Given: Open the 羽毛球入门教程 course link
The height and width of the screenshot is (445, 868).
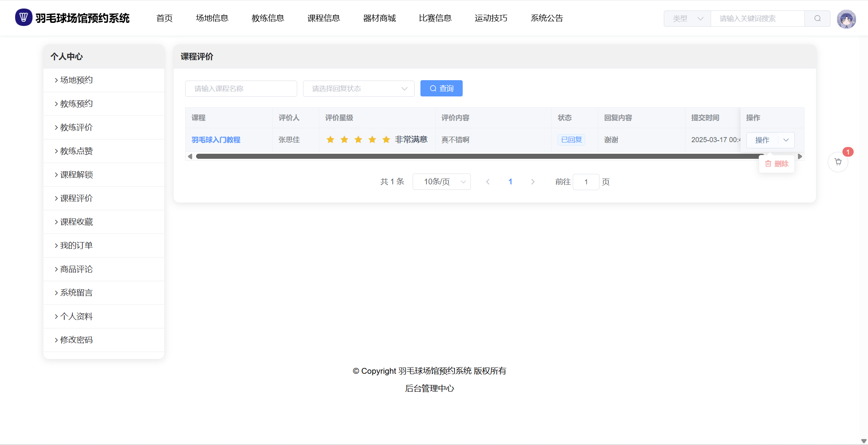Looking at the screenshot, I should 216,140.
